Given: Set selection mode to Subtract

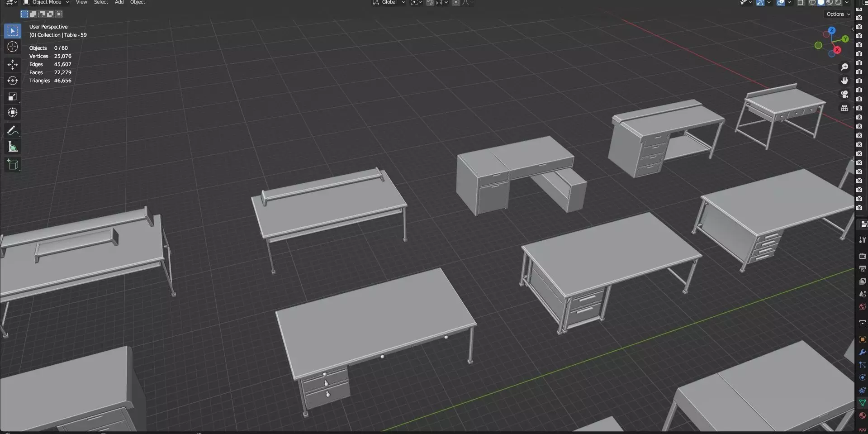Looking at the screenshot, I should click(x=42, y=14).
